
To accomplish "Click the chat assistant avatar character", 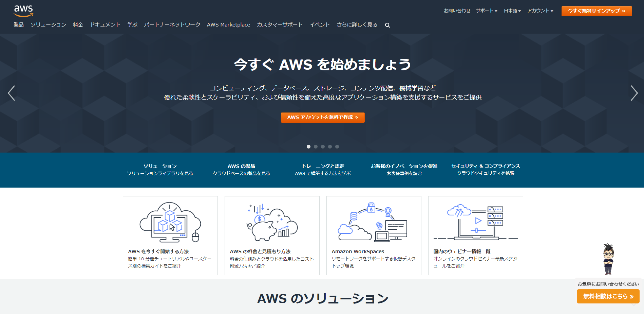I will 608,259.
